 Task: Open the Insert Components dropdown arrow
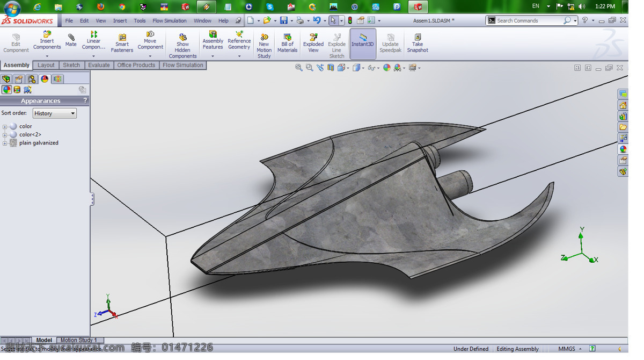(x=47, y=56)
